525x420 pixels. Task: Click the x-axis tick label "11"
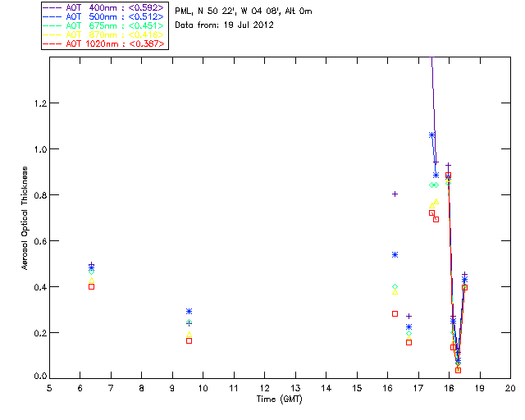(x=234, y=388)
